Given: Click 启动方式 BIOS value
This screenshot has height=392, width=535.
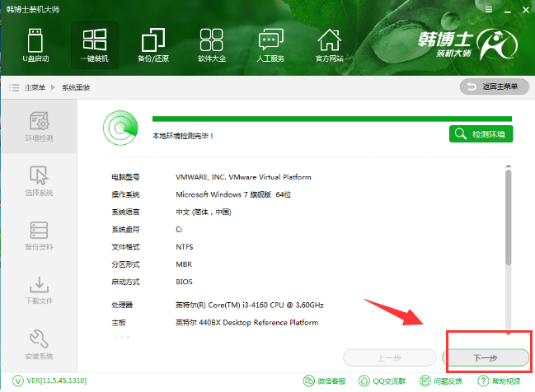Looking at the screenshot, I should click(185, 282).
